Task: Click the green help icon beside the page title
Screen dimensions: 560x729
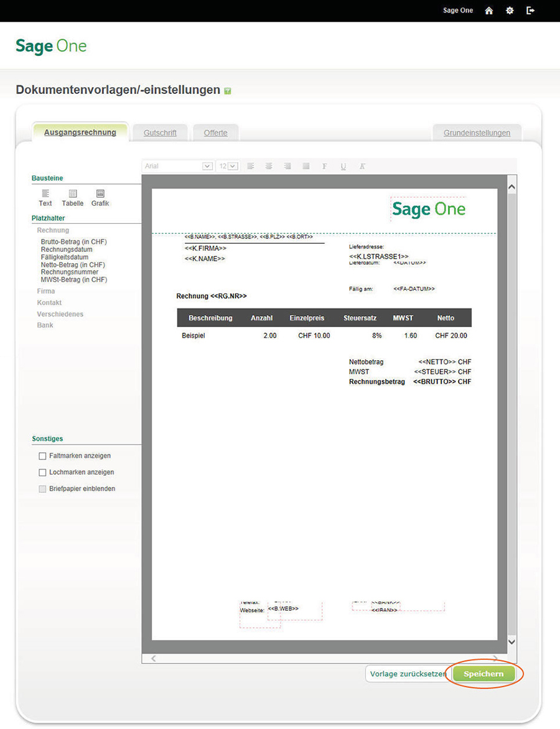Action: point(228,91)
